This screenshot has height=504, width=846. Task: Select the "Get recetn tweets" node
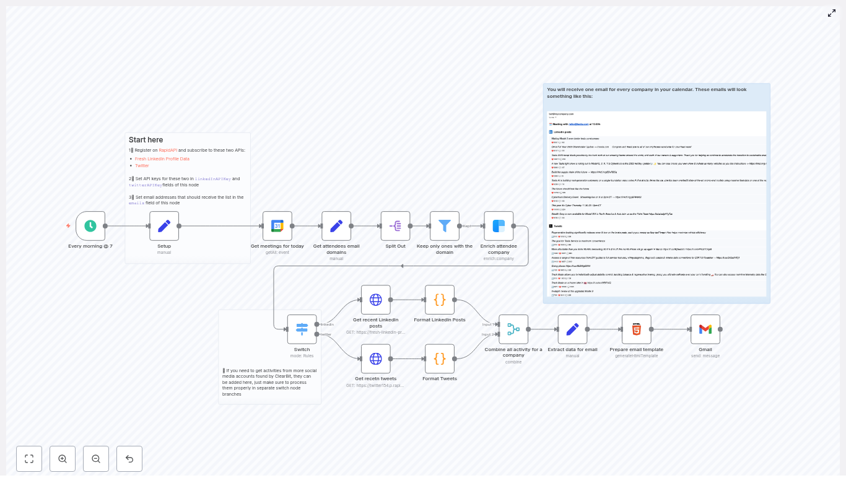[375, 358]
